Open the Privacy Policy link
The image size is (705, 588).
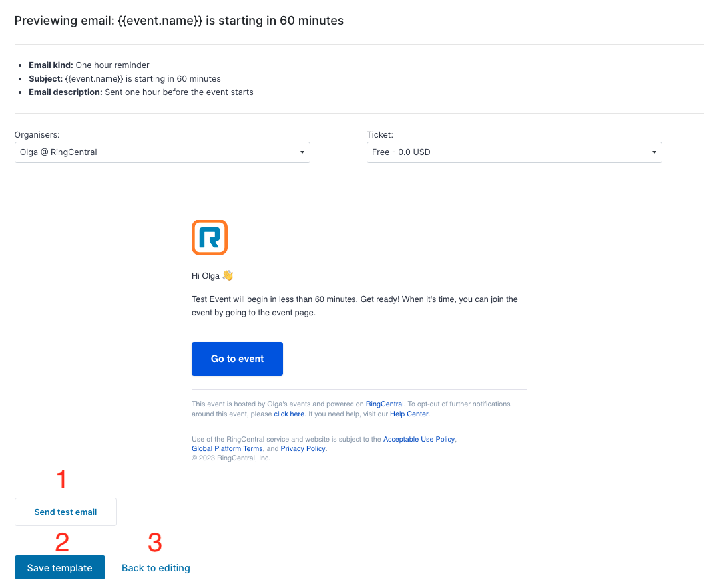click(303, 448)
